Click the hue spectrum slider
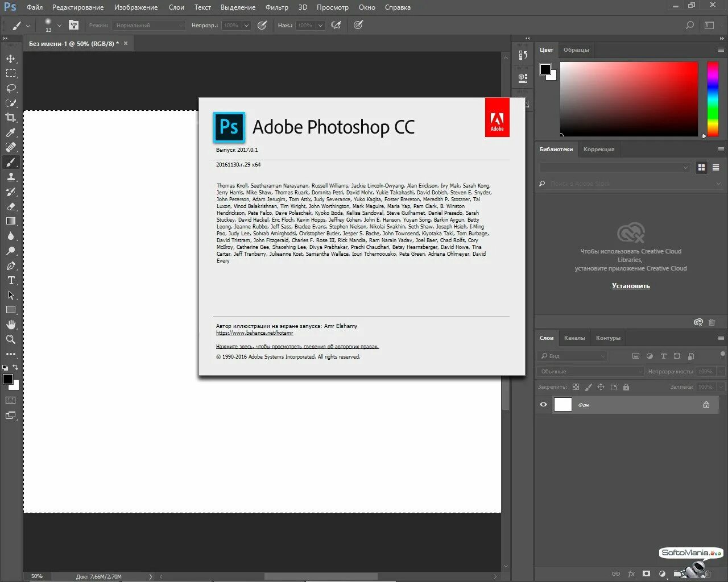728x582 pixels. click(x=713, y=99)
